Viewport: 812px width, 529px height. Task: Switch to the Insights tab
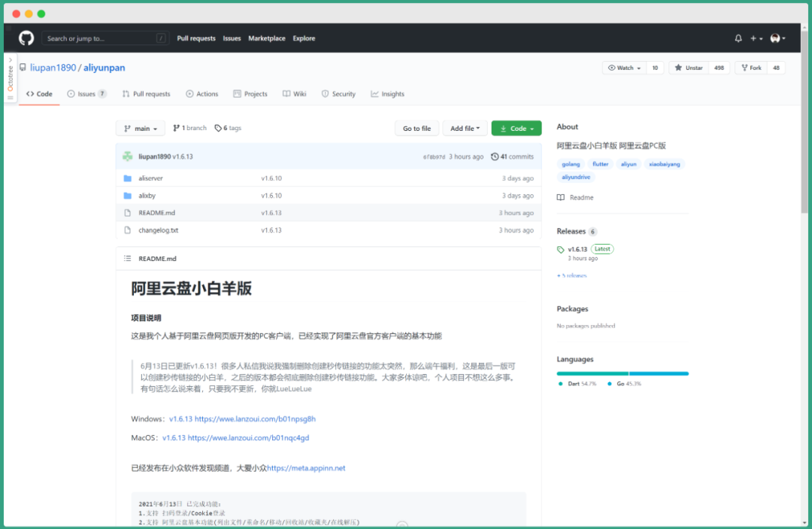387,94
